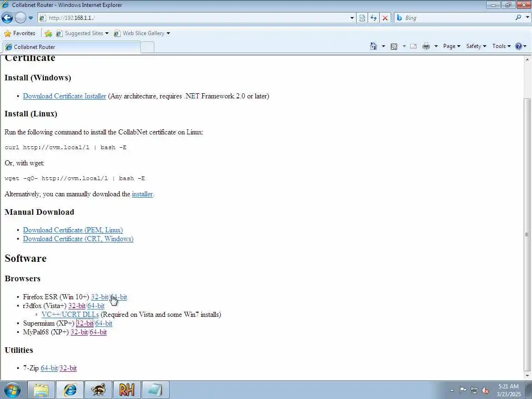This screenshot has height=399, width=532.
Task: Click Firefox ESR 32-bit link
Action: pos(99,297)
